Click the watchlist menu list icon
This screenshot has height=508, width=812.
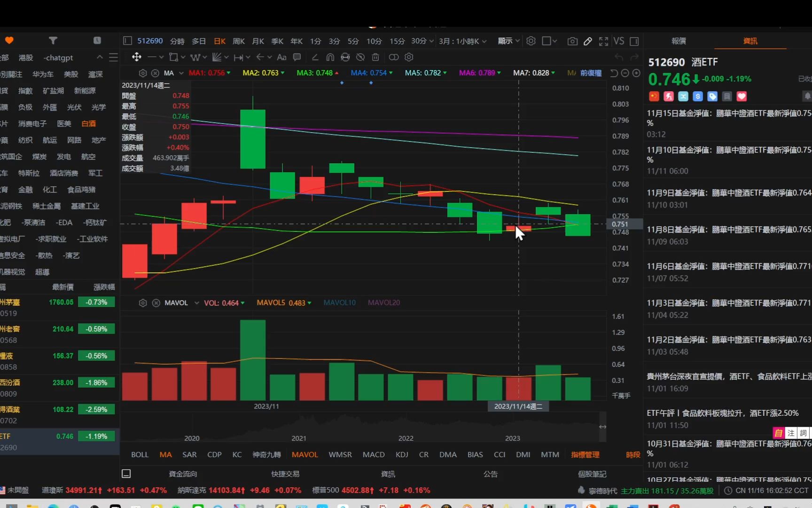click(113, 57)
